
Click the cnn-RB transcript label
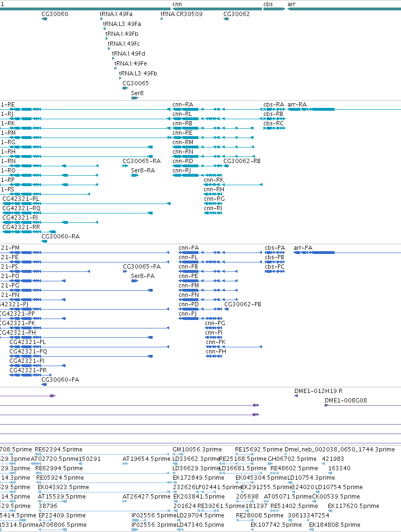point(182,123)
